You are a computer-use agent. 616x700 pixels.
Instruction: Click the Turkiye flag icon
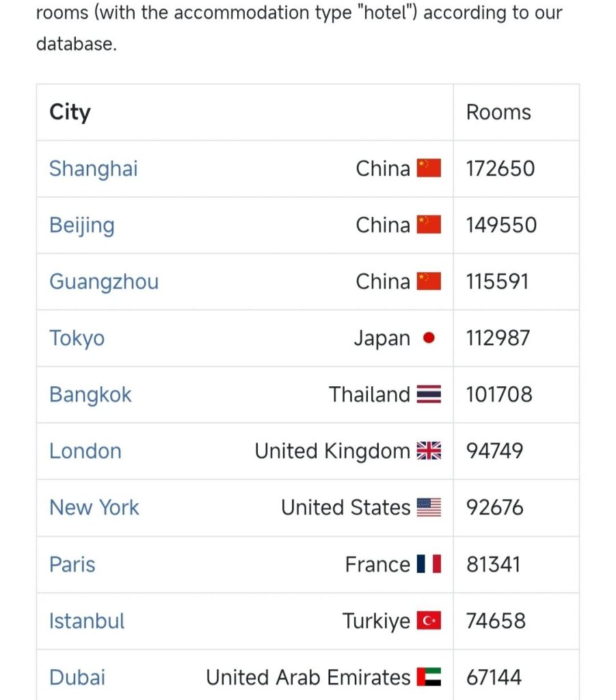[429, 621]
